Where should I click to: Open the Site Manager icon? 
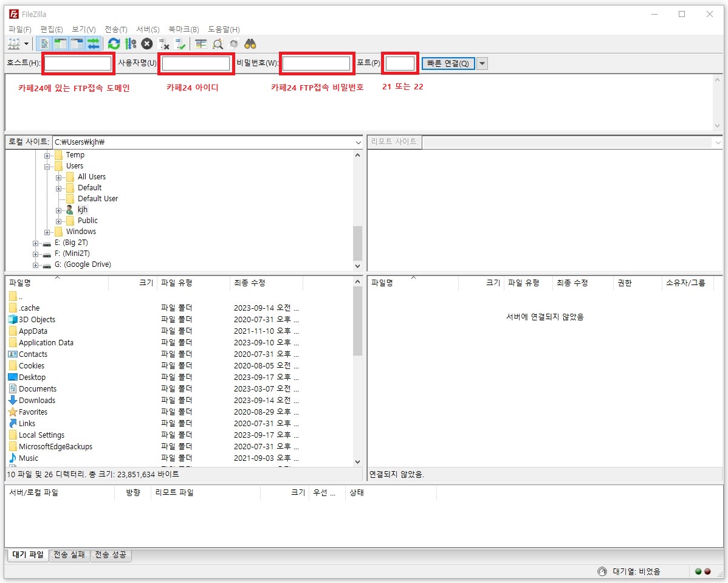point(14,44)
